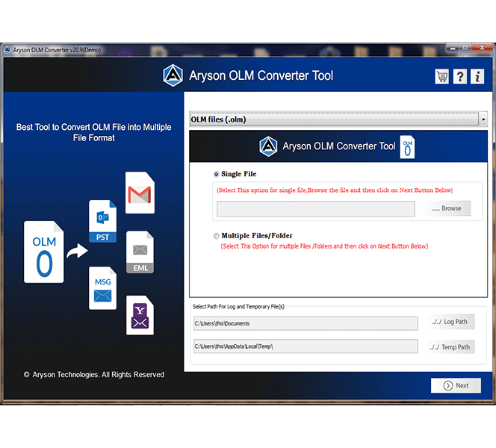Image resolution: width=496 pixels, height=448 pixels.
Task: Click the header title 'Aryson OLM Converter Tool'
Action: click(x=261, y=76)
